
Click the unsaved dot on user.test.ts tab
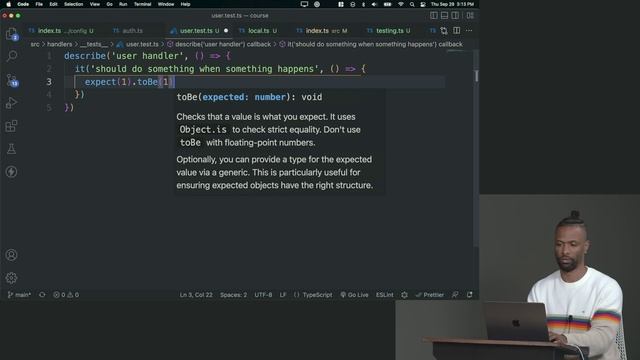point(226,31)
